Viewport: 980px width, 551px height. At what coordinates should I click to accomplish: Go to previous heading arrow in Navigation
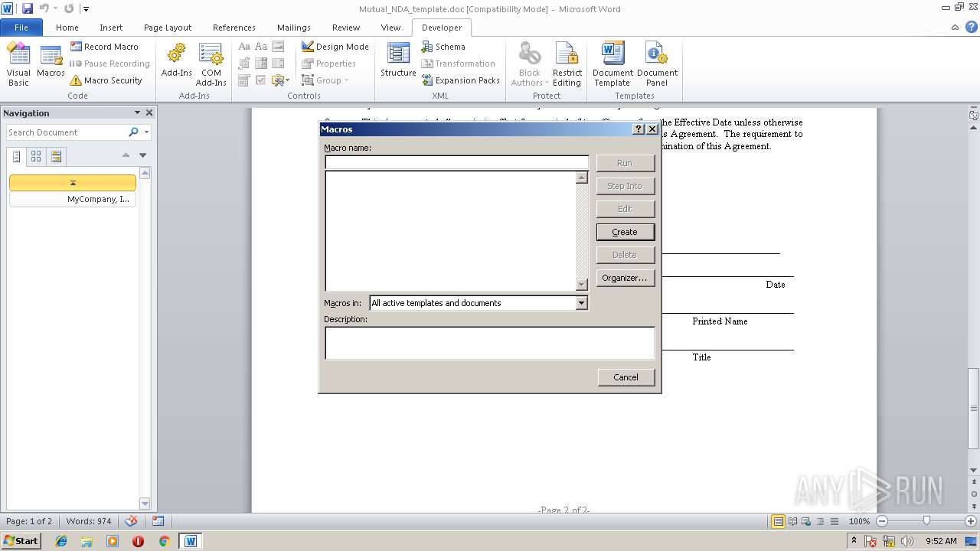[x=126, y=155]
